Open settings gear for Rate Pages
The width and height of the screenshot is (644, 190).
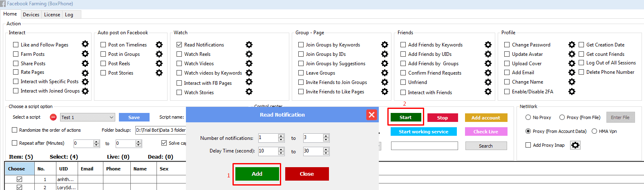(x=85, y=73)
